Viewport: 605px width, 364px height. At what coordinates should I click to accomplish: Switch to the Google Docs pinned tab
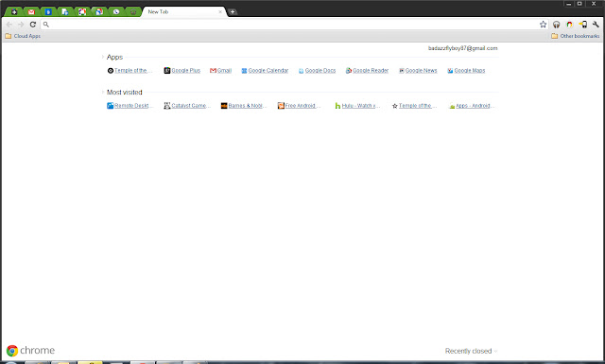pos(65,12)
